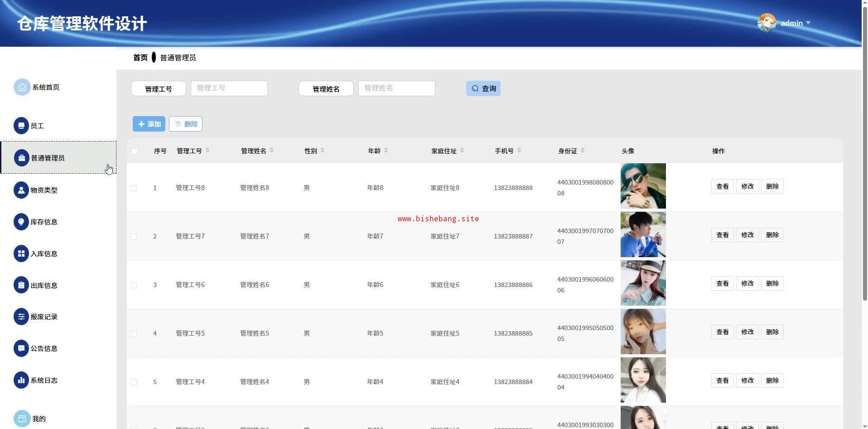Click the 管理姓名 search input field

coord(396,88)
